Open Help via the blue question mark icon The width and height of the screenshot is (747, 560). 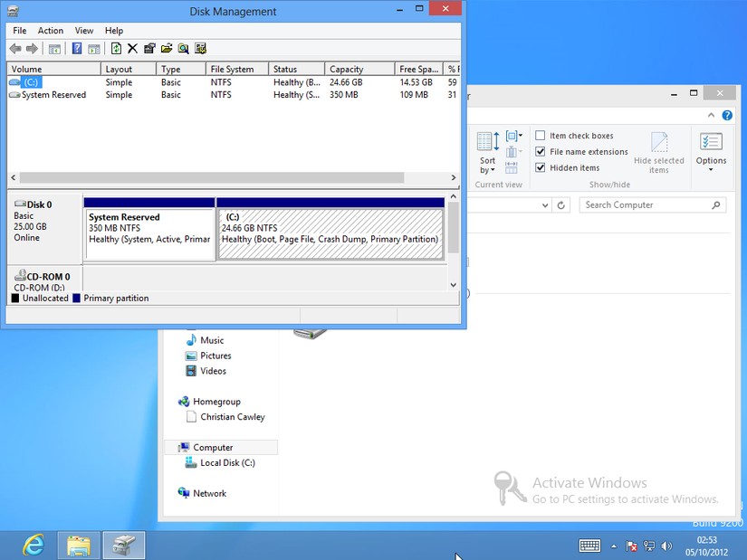[77, 49]
